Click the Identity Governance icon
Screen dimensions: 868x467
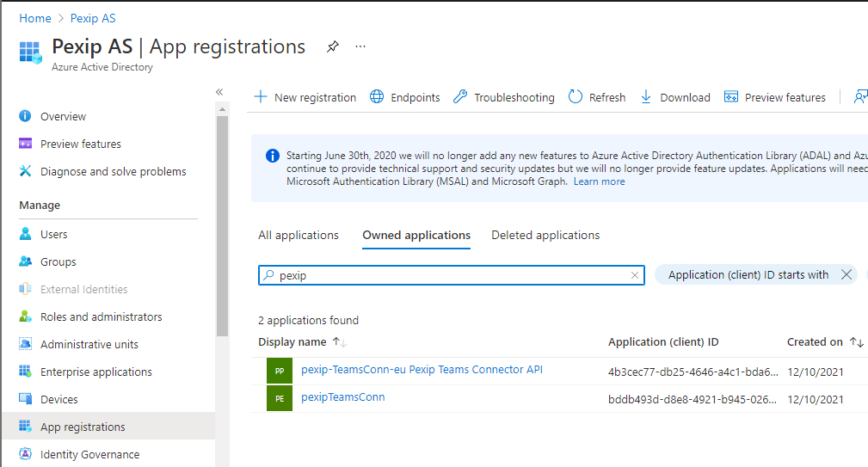click(26, 454)
